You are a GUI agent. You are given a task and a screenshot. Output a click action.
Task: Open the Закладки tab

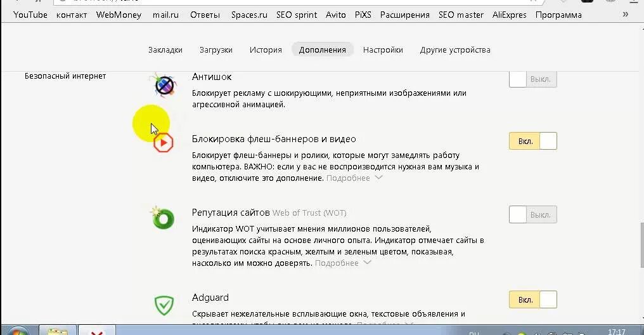(165, 49)
